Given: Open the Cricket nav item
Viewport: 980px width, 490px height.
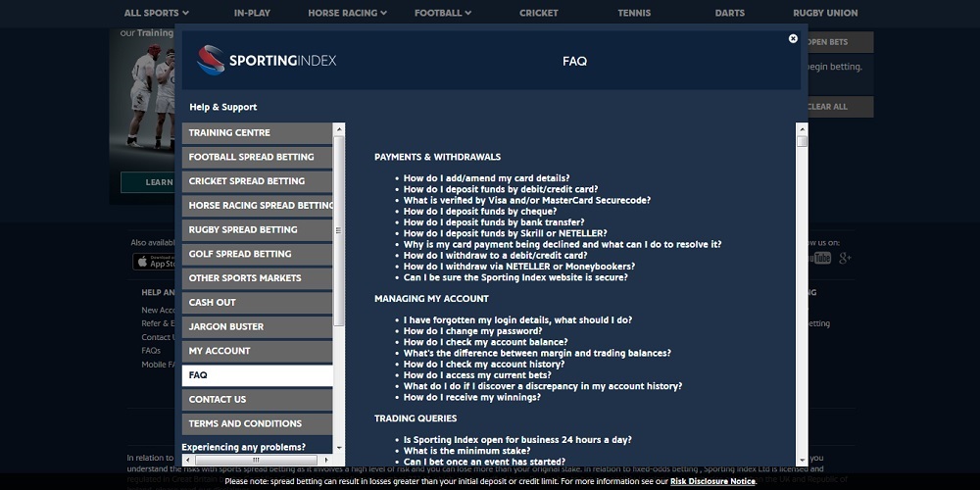Looking at the screenshot, I should [x=539, y=13].
